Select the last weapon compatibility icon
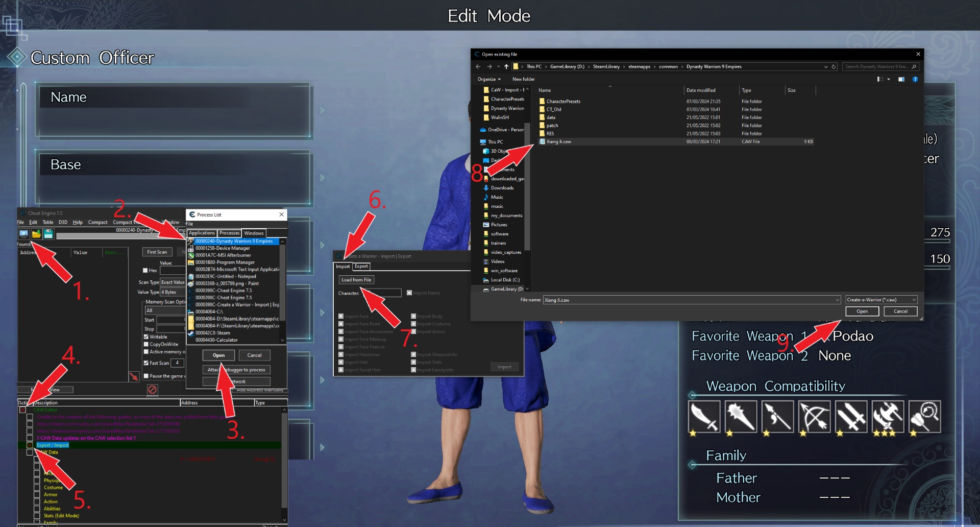 click(x=924, y=417)
